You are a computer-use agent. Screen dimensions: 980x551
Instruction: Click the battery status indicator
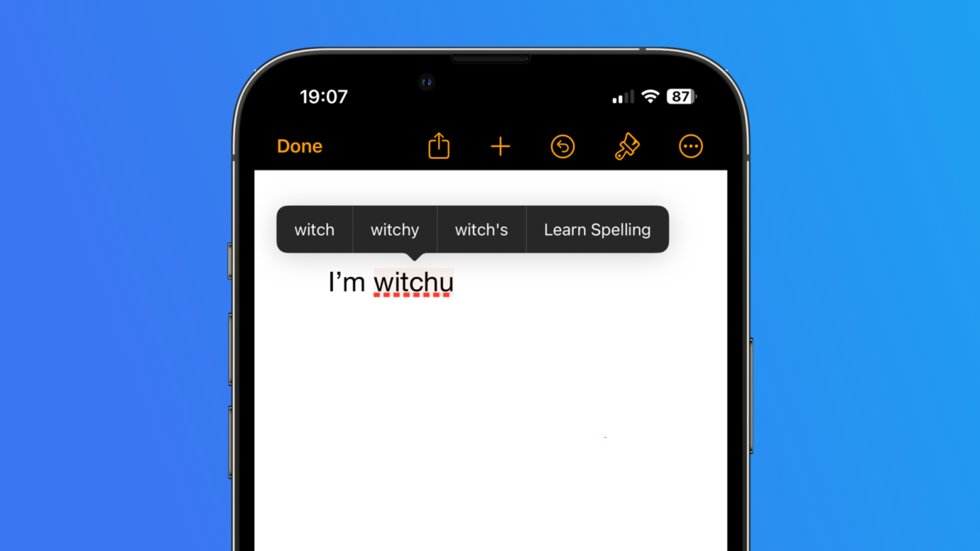tap(681, 96)
